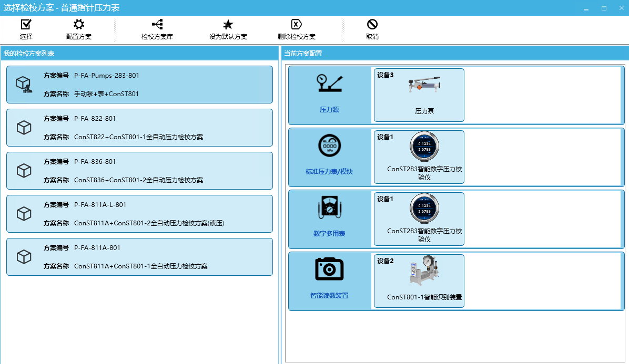Select the 标准压力表/模块 gauge icon
This screenshot has height=364, width=629.
pyautogui.click(x=329, y=146)
